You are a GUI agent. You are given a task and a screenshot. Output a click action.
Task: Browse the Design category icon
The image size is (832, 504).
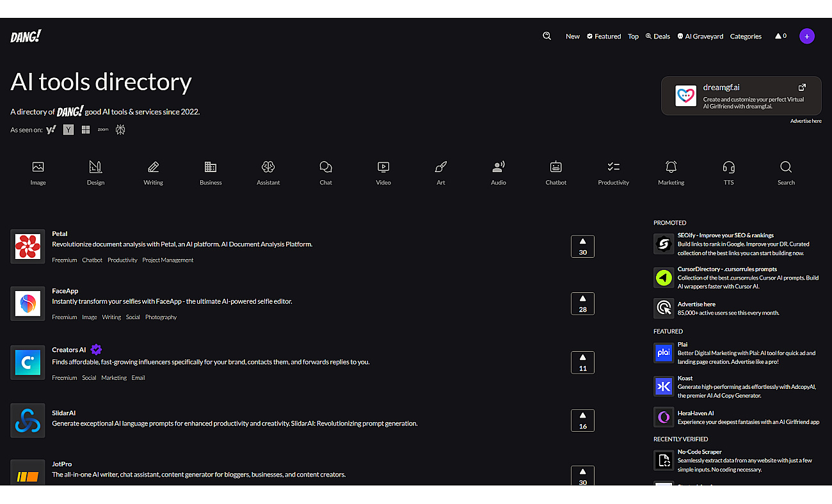(x=95, y=167)
